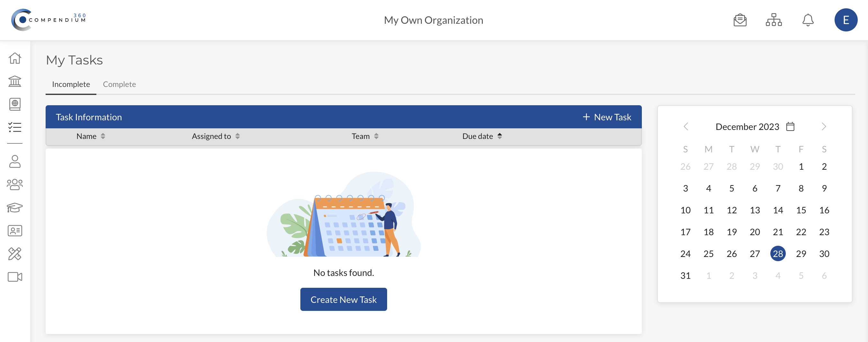This screenshot has width=868, height=342.
Task: Open the organization chart icon
Action: pyautogui.click(x=773, y=20)
